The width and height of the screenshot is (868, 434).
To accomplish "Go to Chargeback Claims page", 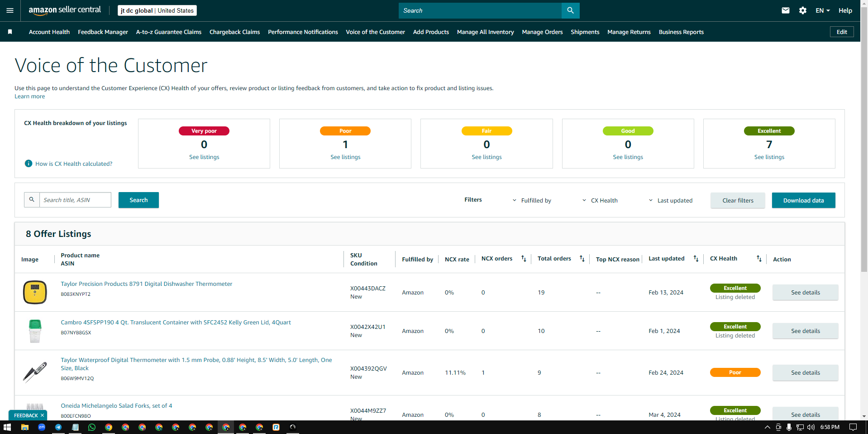I will pyautogui.click(x=234, y=32).
